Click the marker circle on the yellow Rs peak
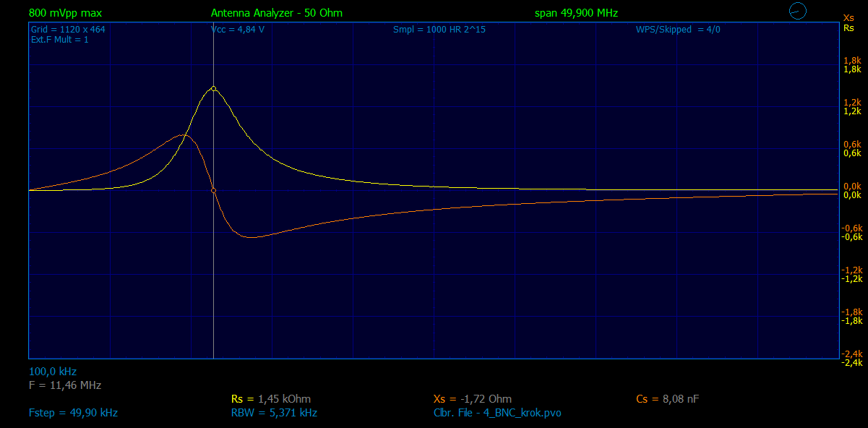 (x=213, y=88)
